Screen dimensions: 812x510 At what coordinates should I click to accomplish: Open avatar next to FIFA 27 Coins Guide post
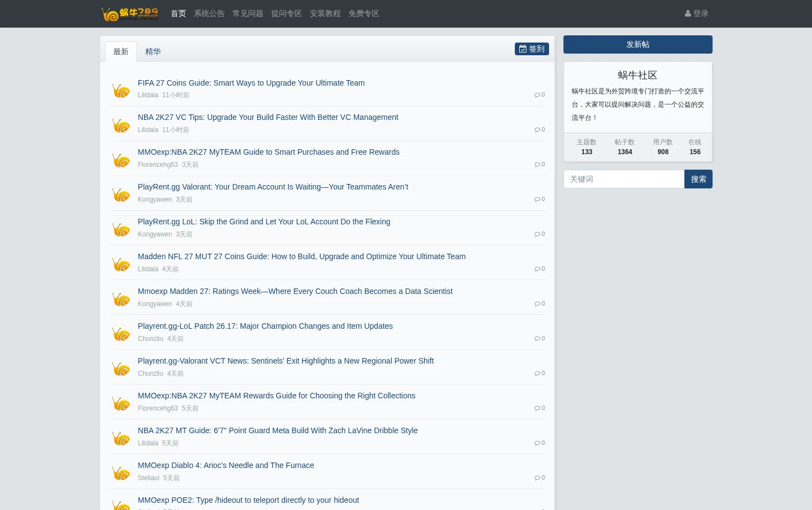[121, 90]
